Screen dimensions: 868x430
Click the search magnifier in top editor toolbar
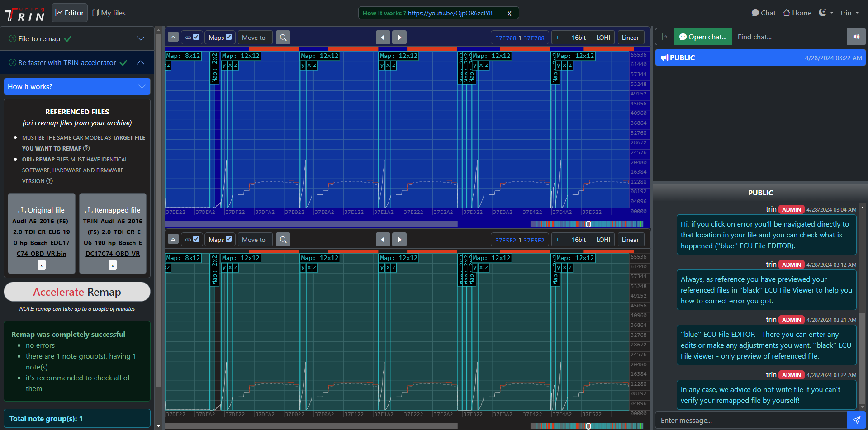pos(283,38)
